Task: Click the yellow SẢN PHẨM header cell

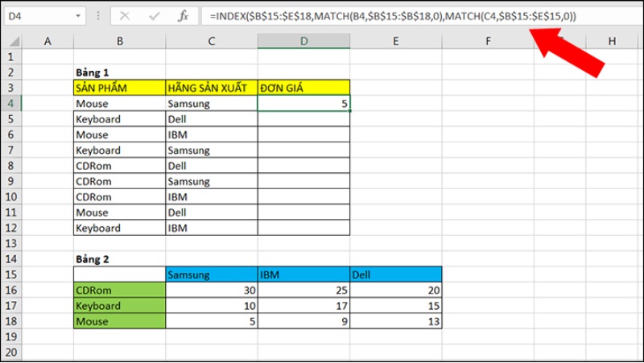Action: coord(119,88)
